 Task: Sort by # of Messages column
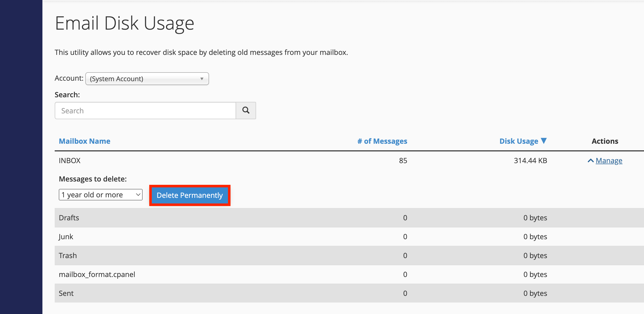382,141
